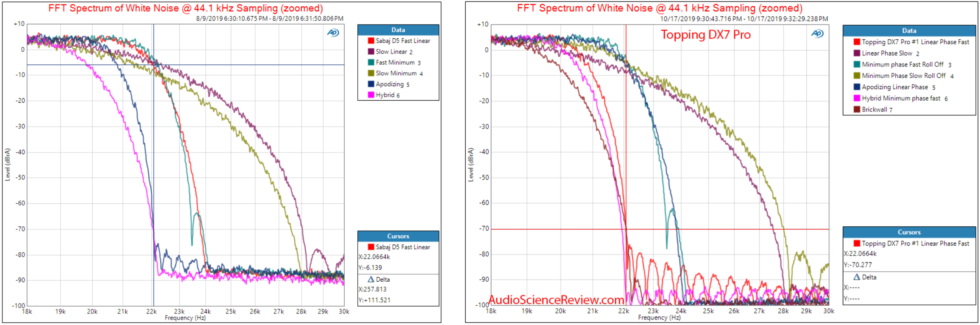Click left graph 'Level (dBrA)' axis label
Screen dimensions: 980x325
click(8, 164)
